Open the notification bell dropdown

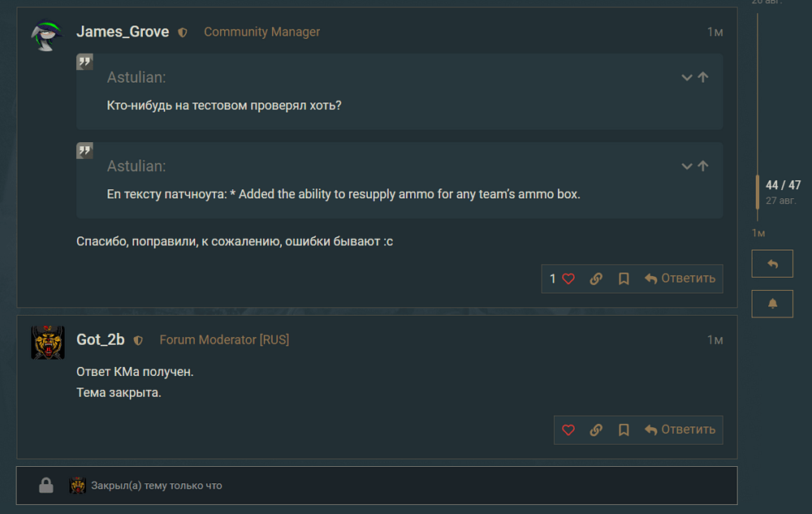click(x=772, y=303)
